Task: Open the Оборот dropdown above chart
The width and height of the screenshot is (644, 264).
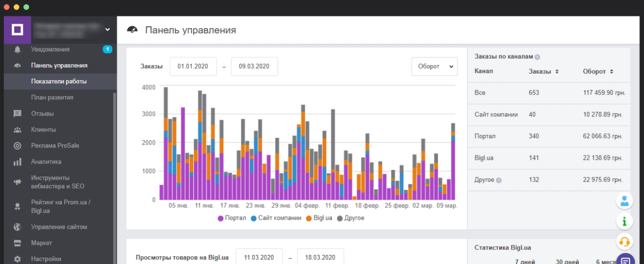Action: [434, 66]
